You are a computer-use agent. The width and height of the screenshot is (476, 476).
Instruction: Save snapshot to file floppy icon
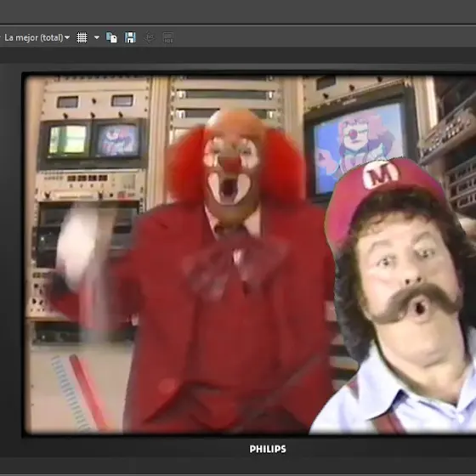pyautogui.click(x=130, y=37)
